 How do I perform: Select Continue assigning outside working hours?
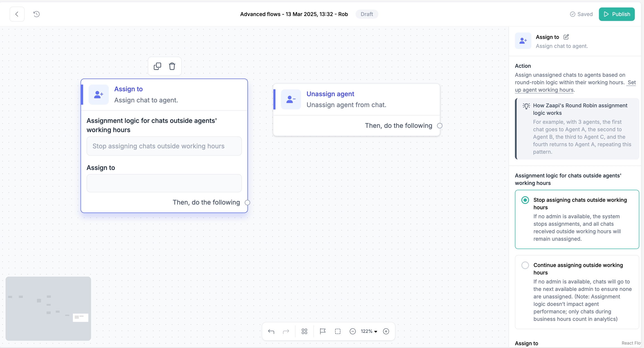(x=525, y=265)
